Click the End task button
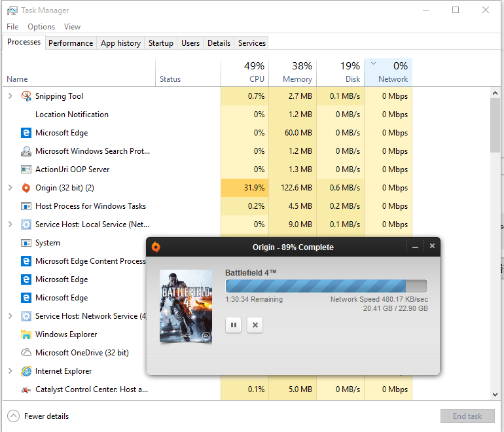 click(467, 416)
